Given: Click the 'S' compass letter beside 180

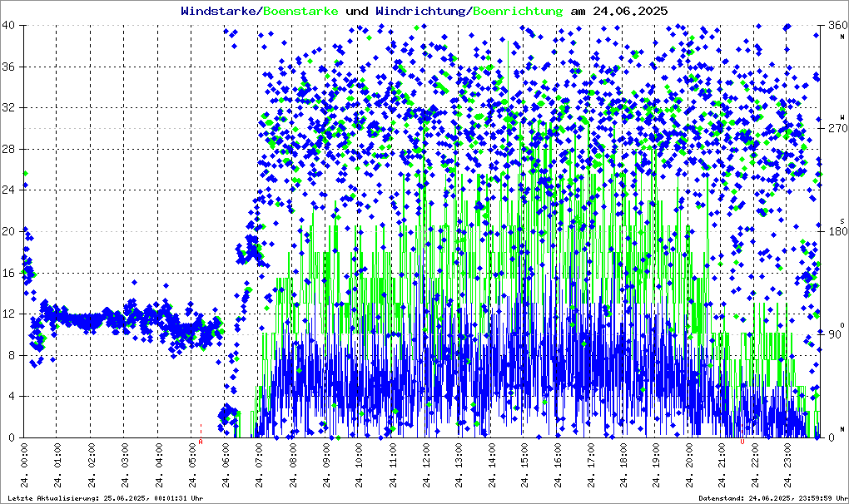Looking at the screenshot, I should click(842, 220).
